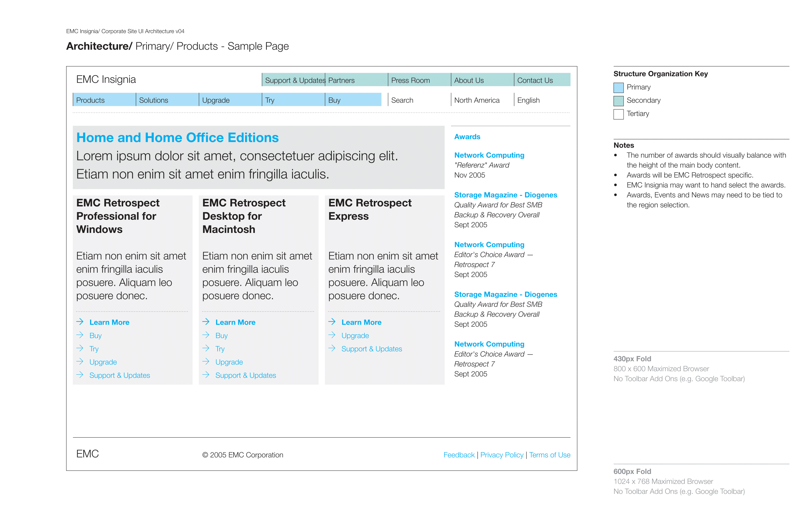This screenshot has height=525, width=812.
Task: Click the arrow beside Try in the Desktop for Macintosh card
Action: (x=206, y=348)
